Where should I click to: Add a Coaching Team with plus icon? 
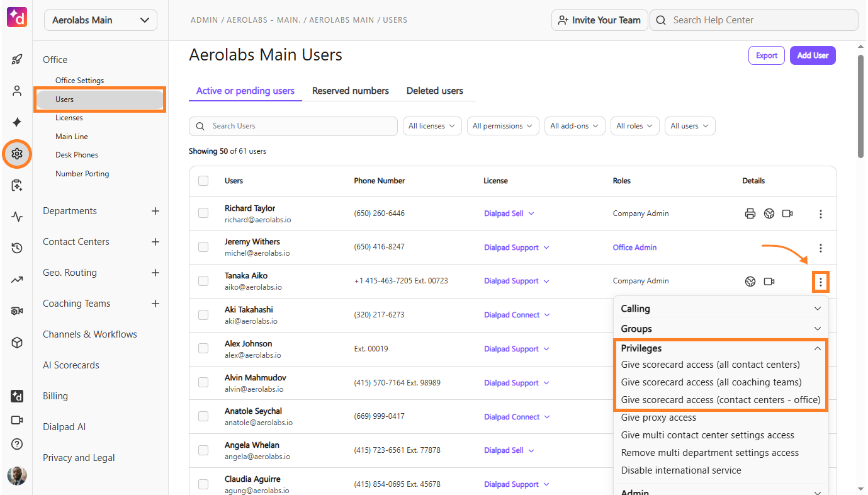155,304
